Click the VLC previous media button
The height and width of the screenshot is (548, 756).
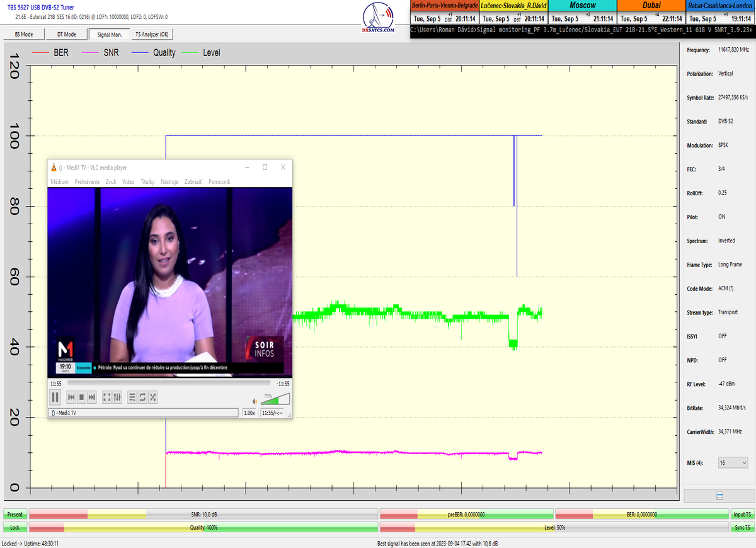pyautogui.click(x=71, y=397)
